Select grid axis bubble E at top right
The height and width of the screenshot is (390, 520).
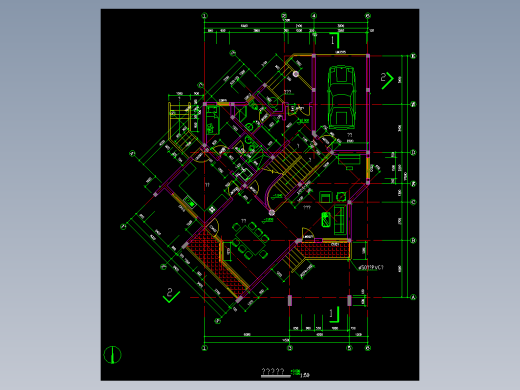tap(413, 56)
